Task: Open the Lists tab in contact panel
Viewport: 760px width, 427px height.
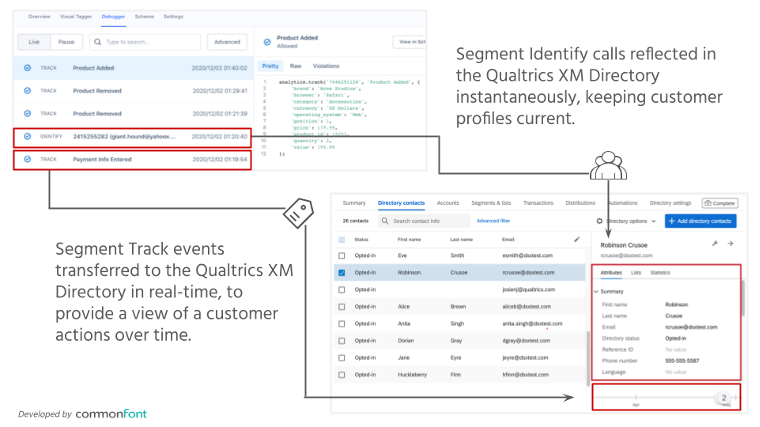Action: 636,273
